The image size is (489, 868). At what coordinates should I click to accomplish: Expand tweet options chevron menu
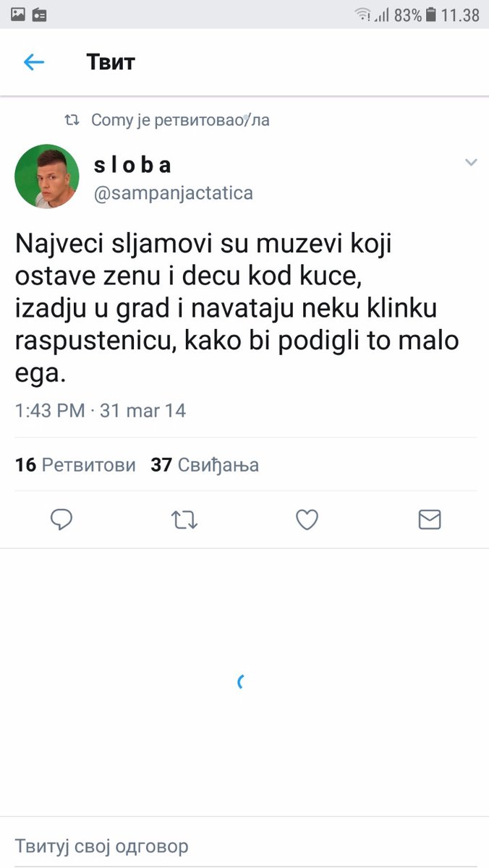point(471,163)
